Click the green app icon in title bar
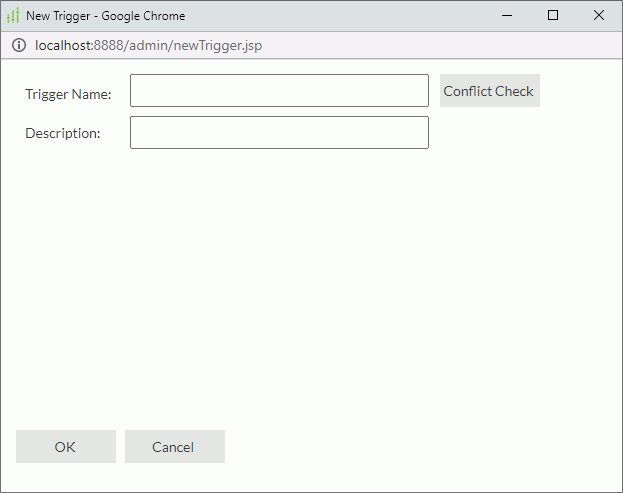 pos(13,16)
